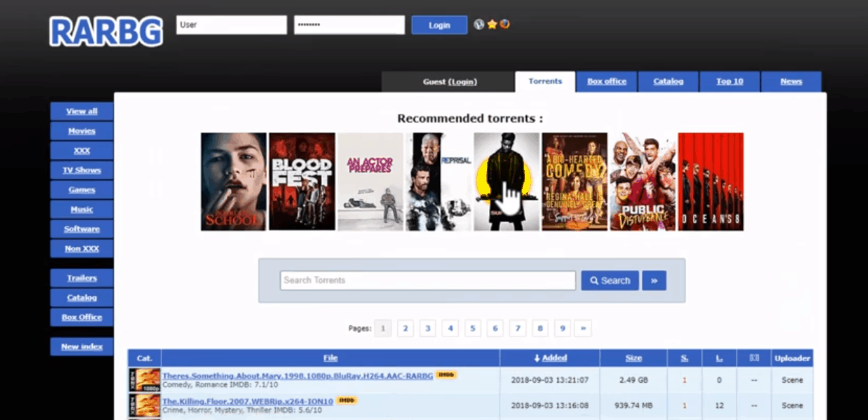
Task: Open Trailers from sidebar
Action: click(82, 278)
